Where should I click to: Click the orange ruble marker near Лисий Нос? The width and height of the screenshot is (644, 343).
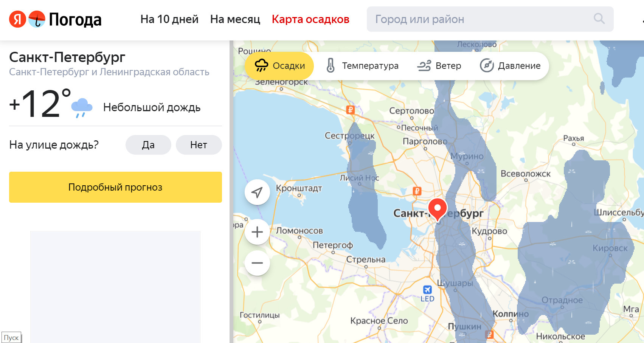point(417,191)
